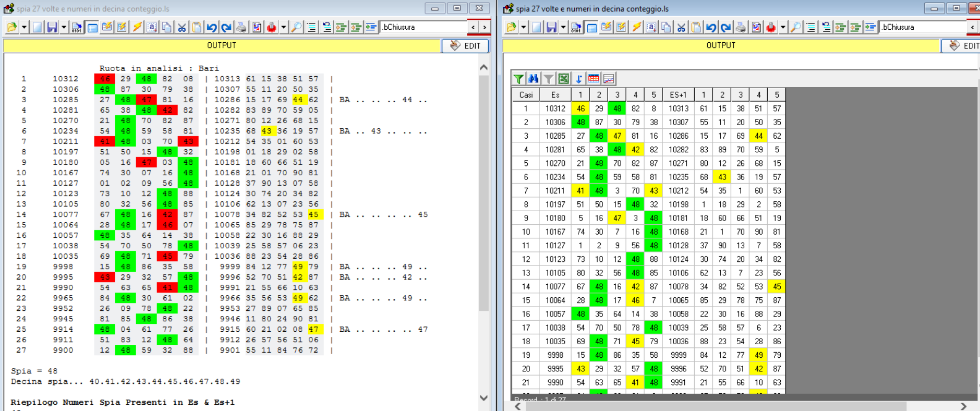Click the yellow OUTPUT bar in left window

(x=222, y=45)
